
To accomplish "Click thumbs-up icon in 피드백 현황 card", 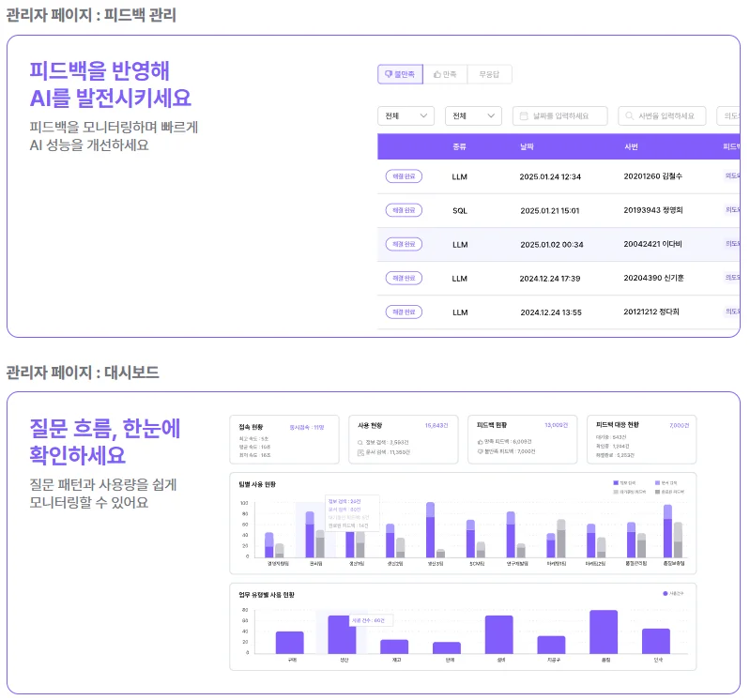I will (x=480, y=442).
